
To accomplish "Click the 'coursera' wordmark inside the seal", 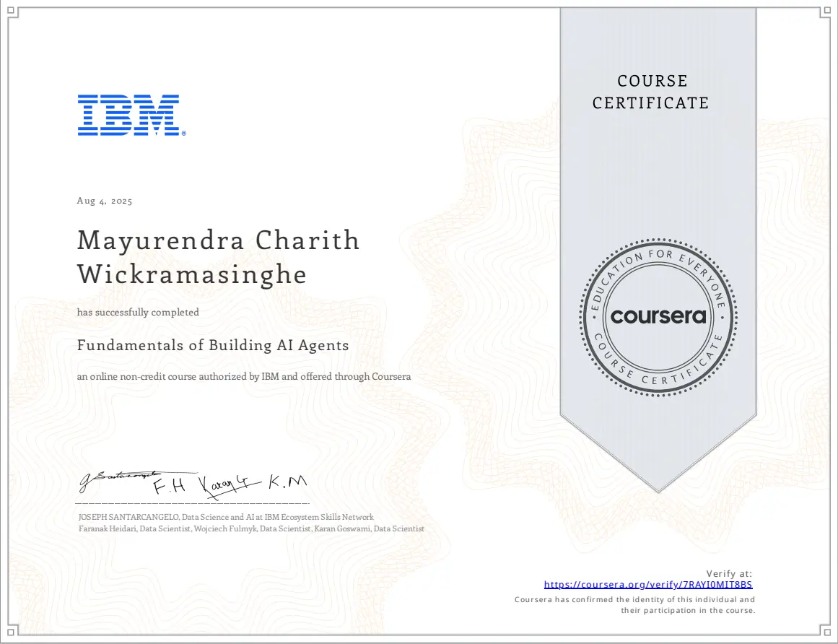I will click(x=658, y=316).
